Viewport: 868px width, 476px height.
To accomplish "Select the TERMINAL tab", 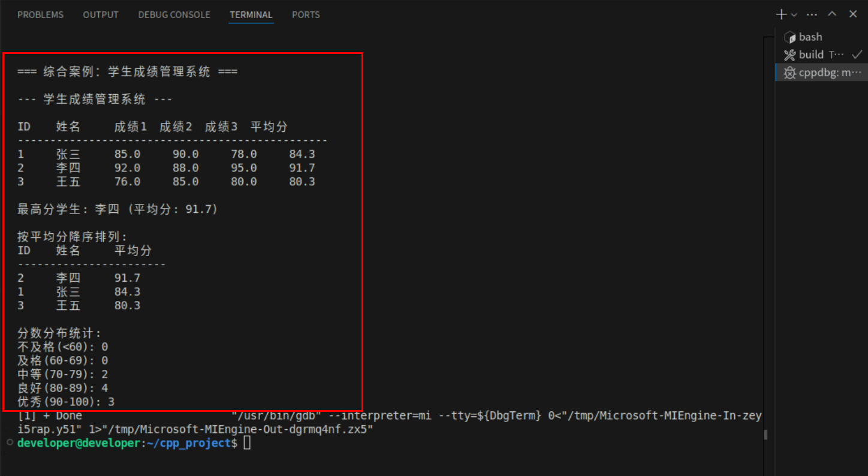I will tap(251, 14).
